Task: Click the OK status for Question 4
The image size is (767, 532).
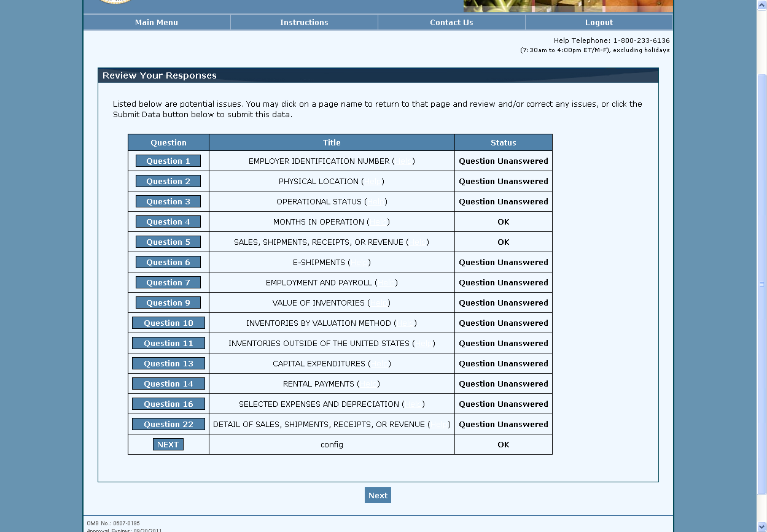Action: tap(504, 222)
